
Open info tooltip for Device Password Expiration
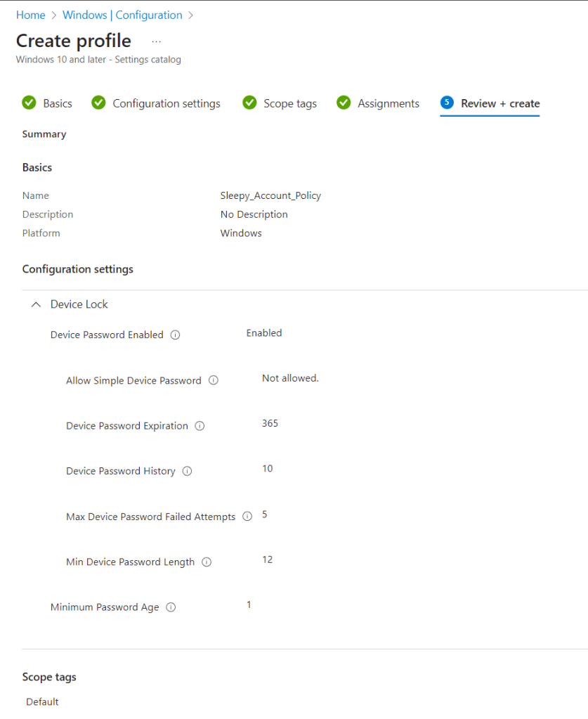pos(200,426)
